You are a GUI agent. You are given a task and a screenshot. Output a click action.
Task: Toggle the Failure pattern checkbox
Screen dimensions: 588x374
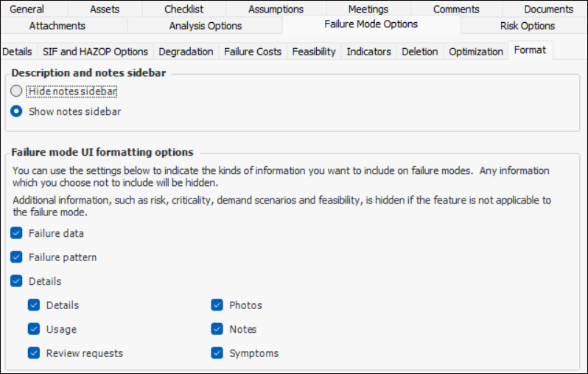[x=16, y=257]
